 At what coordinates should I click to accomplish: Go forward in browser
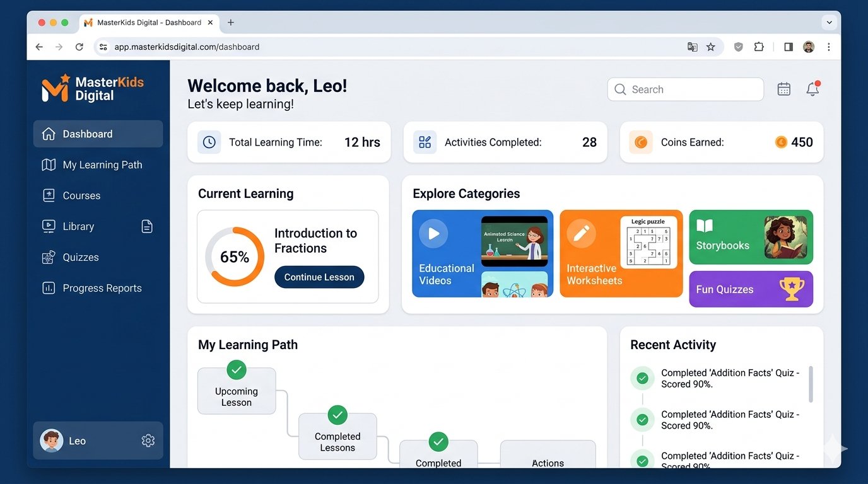[59, 47]
